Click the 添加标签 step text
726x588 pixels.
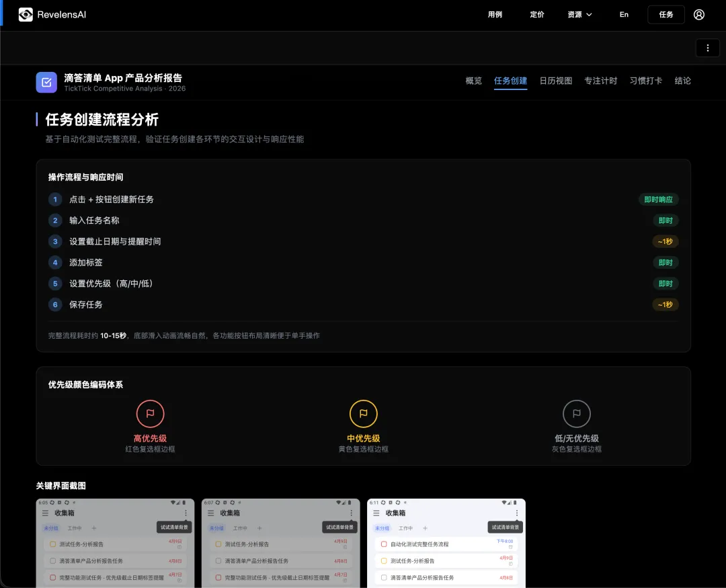[86, 263]
